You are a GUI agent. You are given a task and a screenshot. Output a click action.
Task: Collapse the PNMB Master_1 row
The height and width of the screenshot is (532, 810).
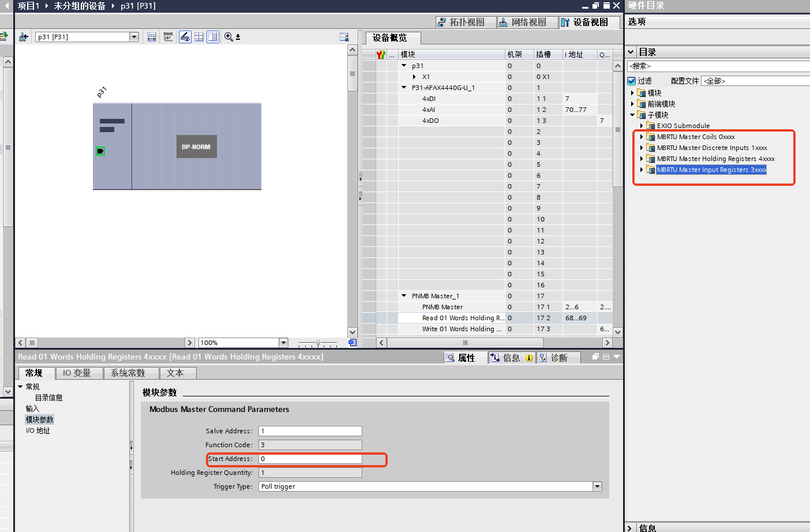(404, 296)
